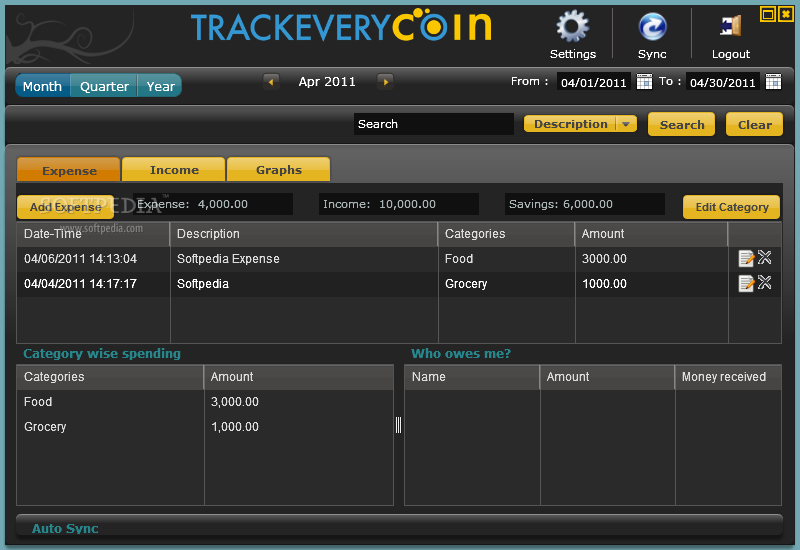This screenshot has height=550, width=800.
Task: Click the Apr 2011 period label
Action: point(327,82)
